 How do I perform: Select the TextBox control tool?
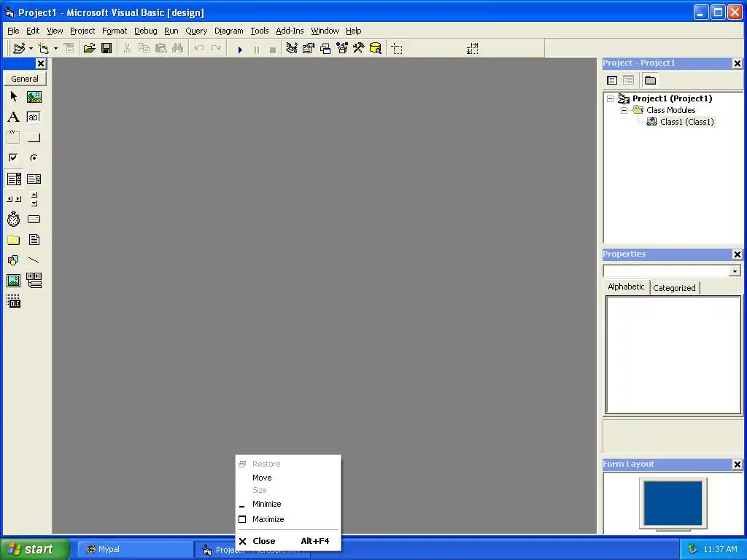pos(34,117)
